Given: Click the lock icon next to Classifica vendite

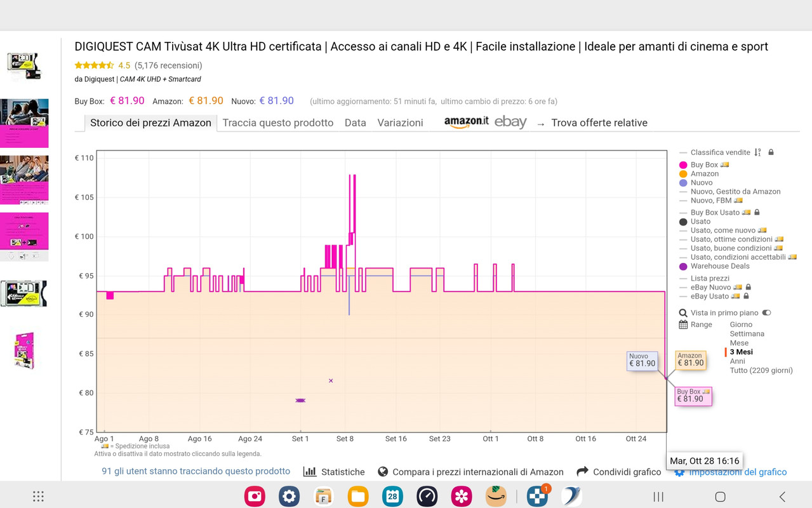Looking at the screenshot, I should coord(771,152).
